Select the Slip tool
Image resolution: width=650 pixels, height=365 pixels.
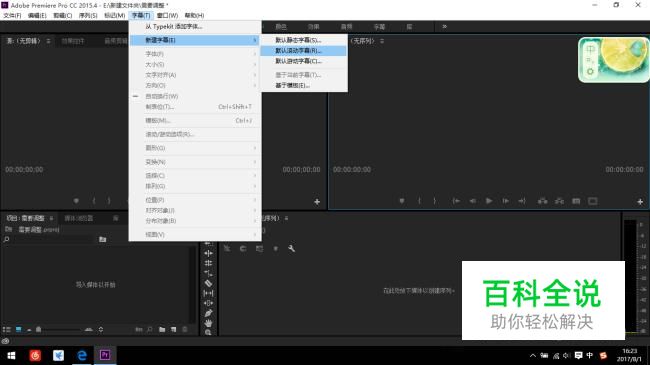coord(209,293)
